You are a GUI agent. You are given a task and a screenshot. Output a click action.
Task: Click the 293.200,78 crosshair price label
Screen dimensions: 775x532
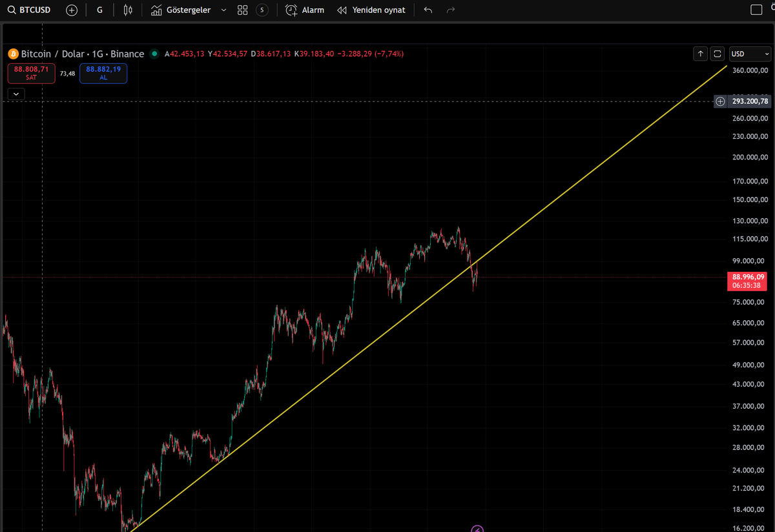(750, 101)
